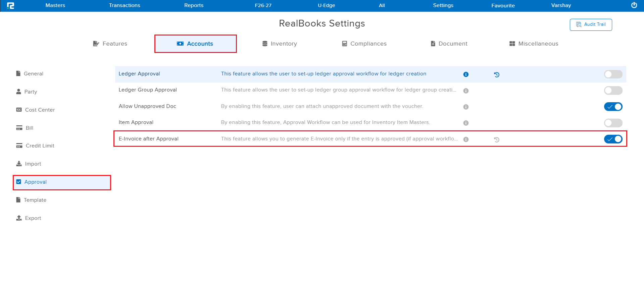Image resolution: width=644 pixels, height=304 pixels.
Task: Click info icon for Allow Unapproved Doc
Action: pyautogui.click(x=466, y=107)
